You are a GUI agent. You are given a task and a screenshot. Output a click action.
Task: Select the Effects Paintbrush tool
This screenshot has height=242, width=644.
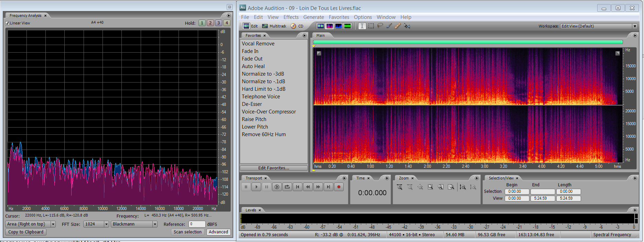tap(389, 26)
